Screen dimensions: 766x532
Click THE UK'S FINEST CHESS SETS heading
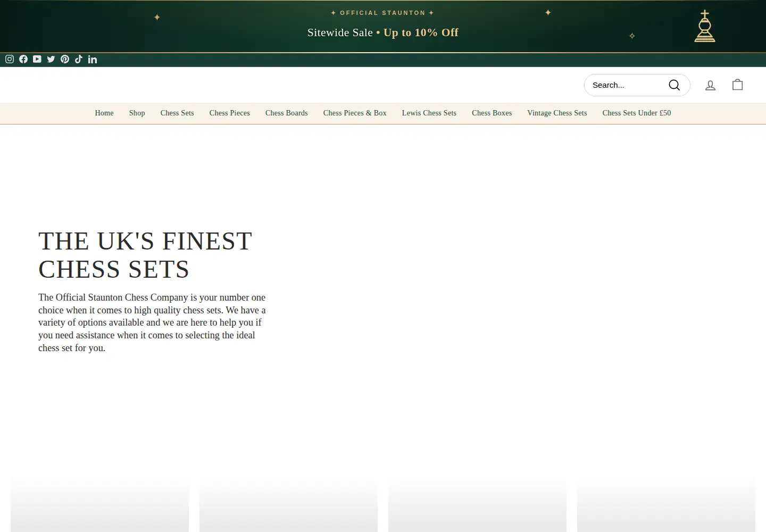pos(145,255)
